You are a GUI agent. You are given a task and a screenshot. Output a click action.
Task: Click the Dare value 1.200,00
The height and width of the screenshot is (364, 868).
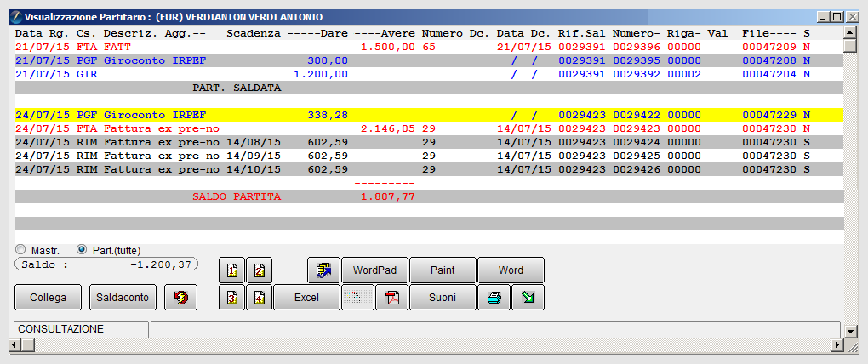click(321, 74)
